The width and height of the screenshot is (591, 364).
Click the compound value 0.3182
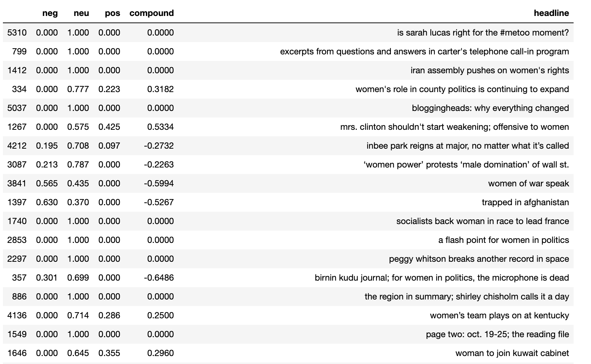click(160, 89)
